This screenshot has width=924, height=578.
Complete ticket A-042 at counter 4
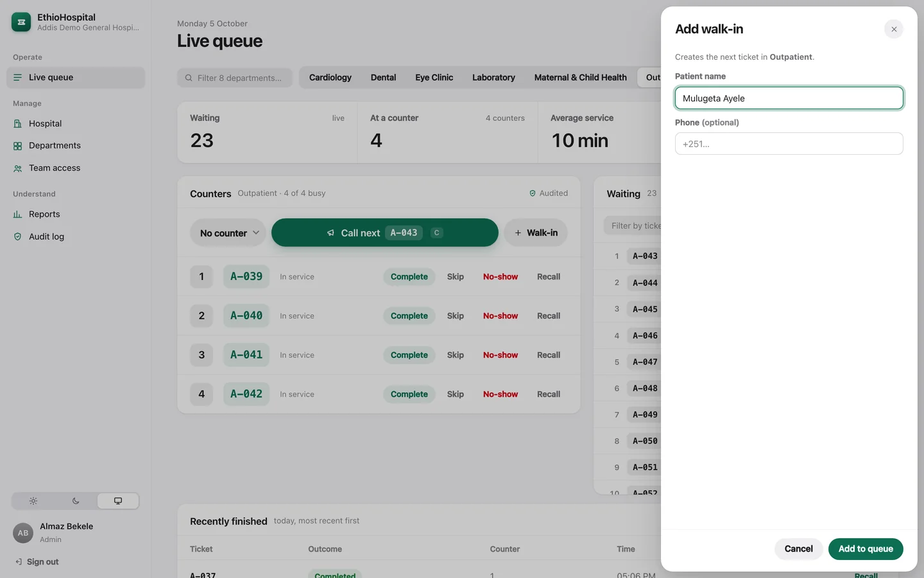(409, 394)
